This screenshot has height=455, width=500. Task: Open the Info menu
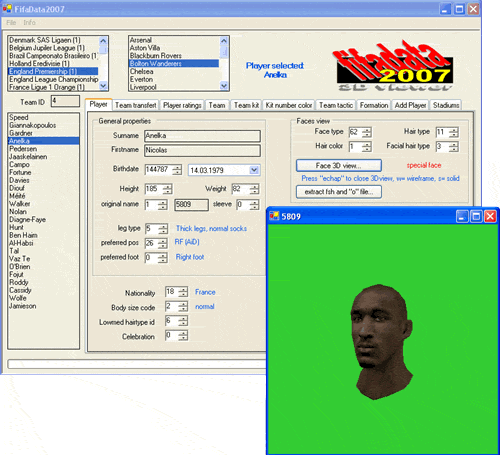pos(29,23)
